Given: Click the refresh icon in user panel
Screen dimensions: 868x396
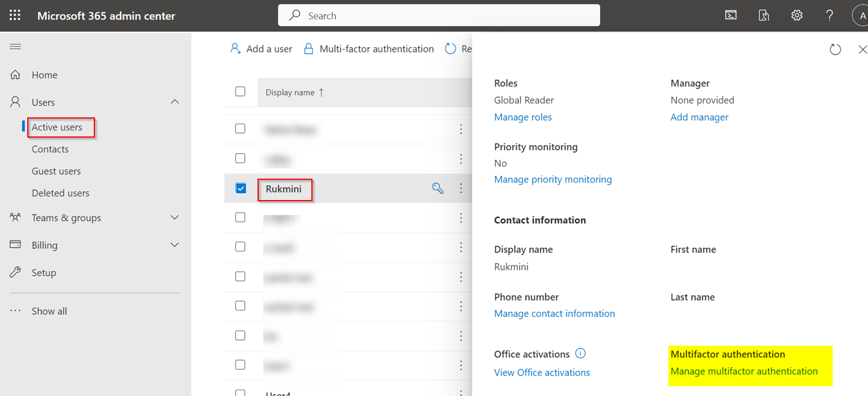Looking at the screenshot, I should (x=835, y=50).
